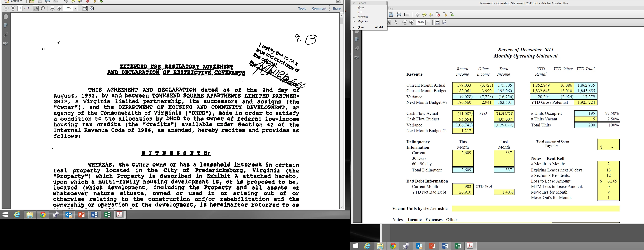Toggle fit-width scrolling mode in left window
This screenshot has height=250, width=644.
click(85, 8)
